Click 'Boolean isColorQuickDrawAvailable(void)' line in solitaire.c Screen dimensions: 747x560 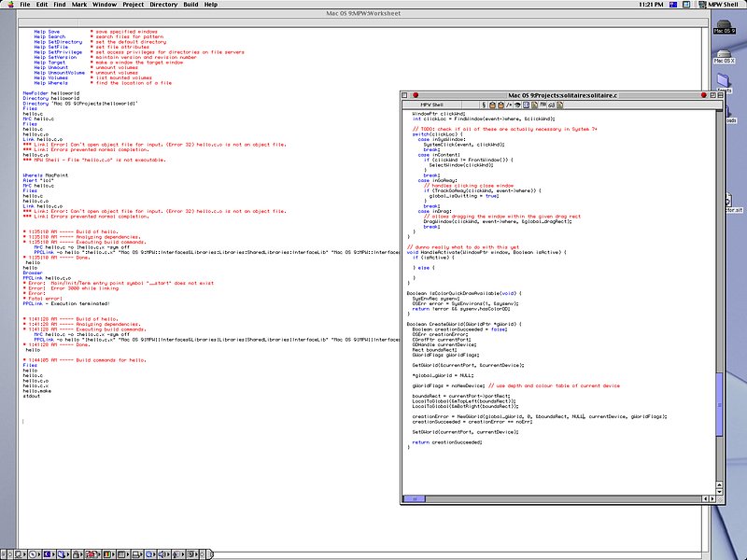point(463,293)
